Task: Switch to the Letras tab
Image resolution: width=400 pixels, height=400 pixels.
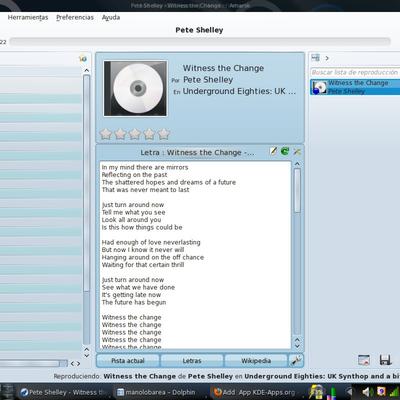Action: point(192,361)
